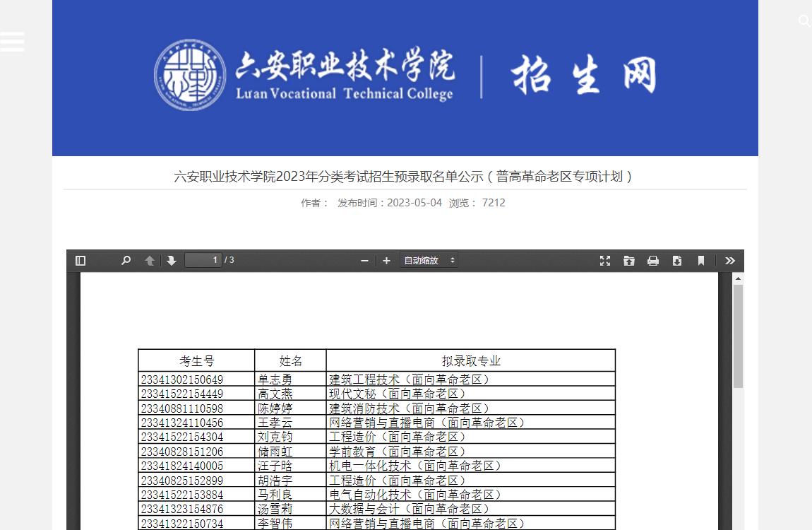
Task: Expand the PDF tools menu
Action: pyautogui.click(x=729, y=261)
